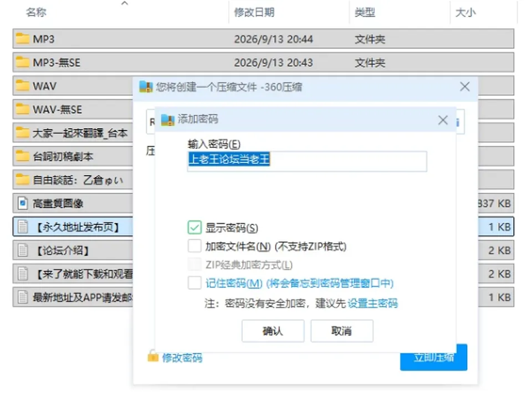Enable the 加密文件名 checkbox
The height and width of the screenshot is (416, 532).
click(195, 246)
